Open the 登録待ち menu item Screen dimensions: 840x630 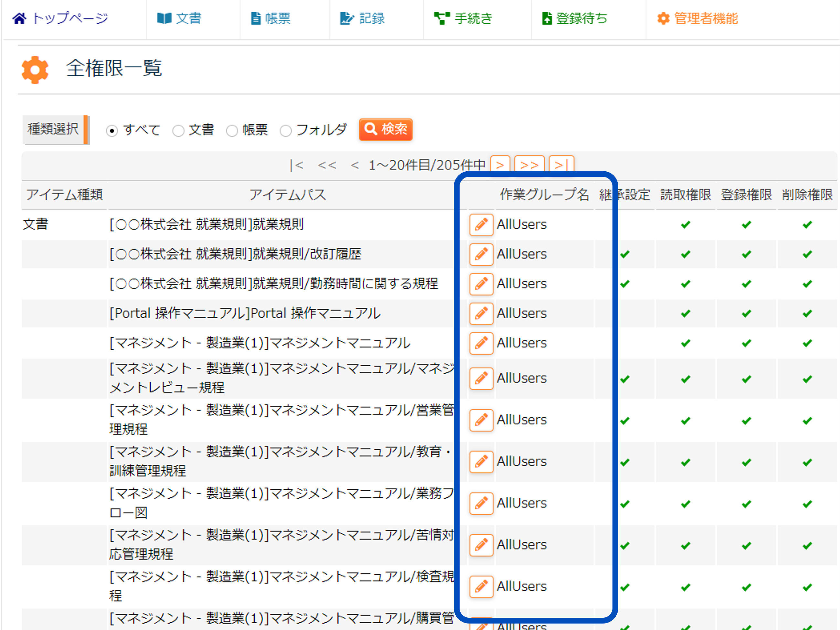point(574,18)
